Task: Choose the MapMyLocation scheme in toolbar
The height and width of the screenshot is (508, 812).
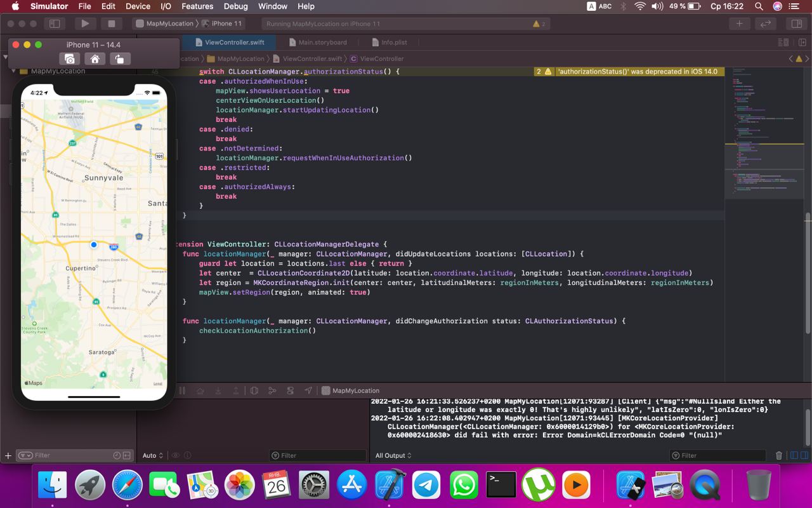Action: coord(165,23)
